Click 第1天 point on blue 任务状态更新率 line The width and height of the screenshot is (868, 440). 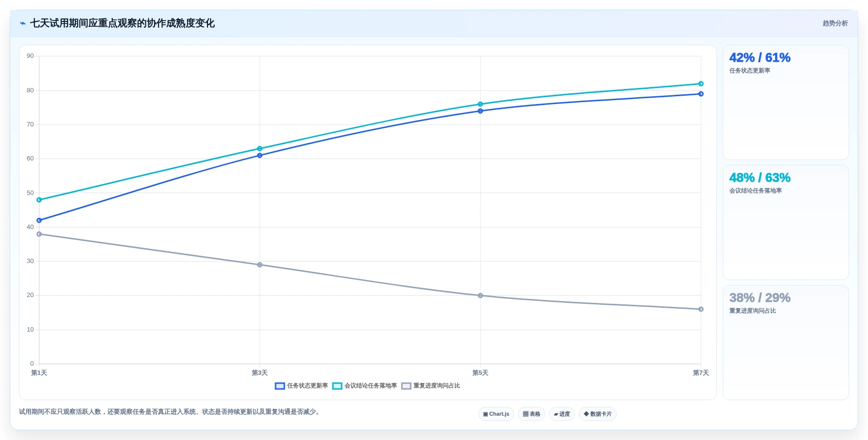point(39,220)
